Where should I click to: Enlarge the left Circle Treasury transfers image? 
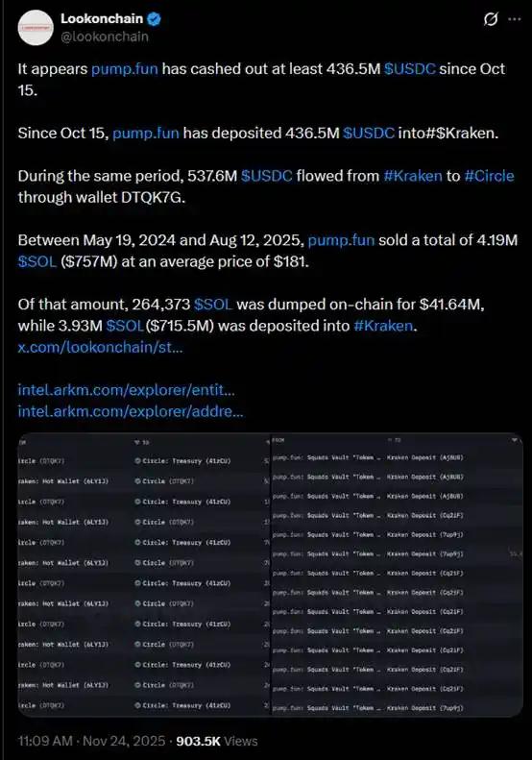(x=143, y=575)
